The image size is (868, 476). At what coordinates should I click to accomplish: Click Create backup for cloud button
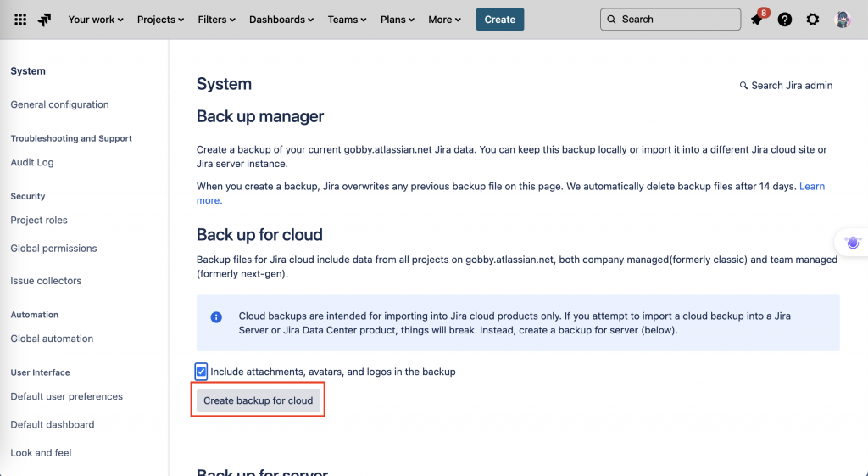[x=258, y=400]
